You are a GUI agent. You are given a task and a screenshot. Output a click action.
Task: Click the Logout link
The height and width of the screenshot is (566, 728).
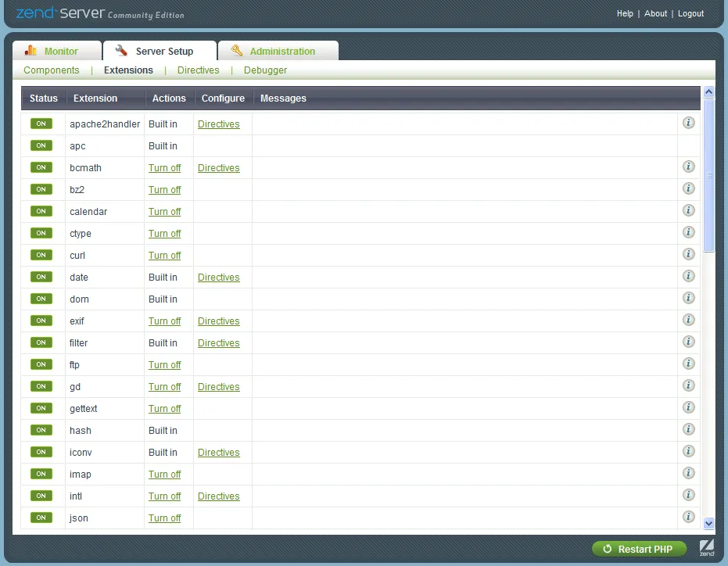(x=691, y=13)
